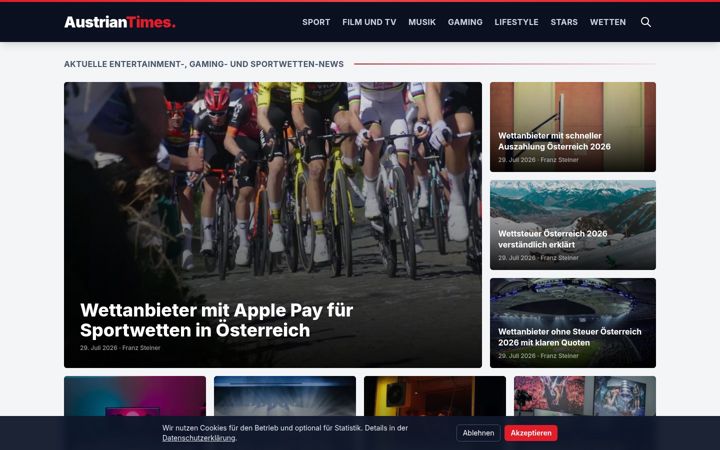
Task: Open the search magnifier icon
Action: click(646, 22)
